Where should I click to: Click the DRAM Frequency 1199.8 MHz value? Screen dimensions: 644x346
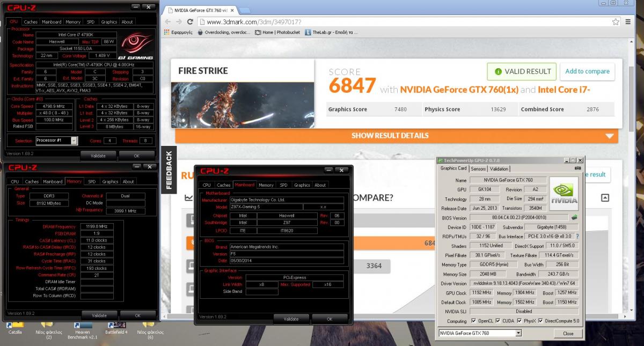(x=97, y=226)
